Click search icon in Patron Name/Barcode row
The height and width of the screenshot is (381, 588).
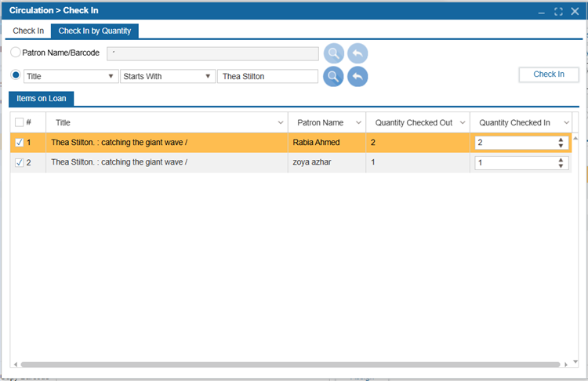[333, 53]
